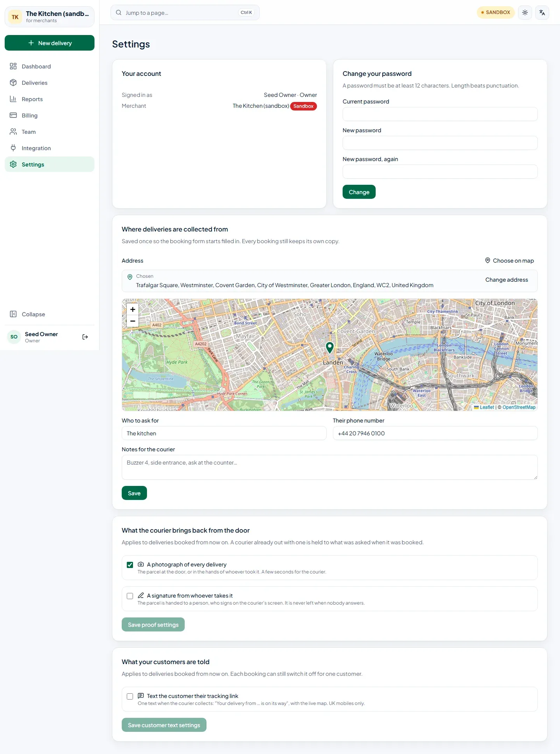This screenshot has width=560, height=754.
Task: Enable Text the customer their tracking link
Action: (x=130, y=696)
